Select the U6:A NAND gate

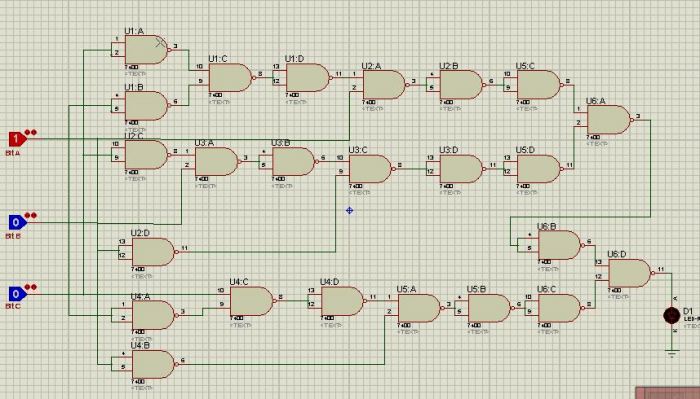tap(609, 120)
